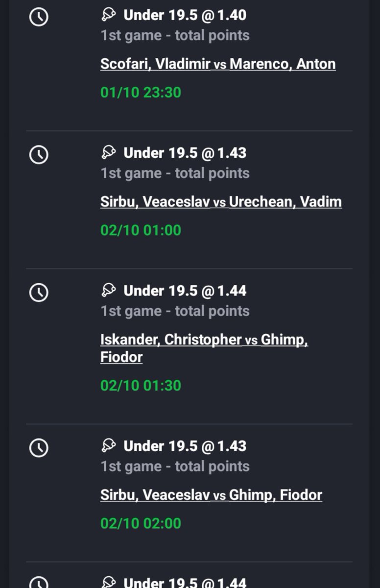Click the first Under 19.5 @1.43 selection title
This screenshot has width=380, height=588.
coord(185,153)
